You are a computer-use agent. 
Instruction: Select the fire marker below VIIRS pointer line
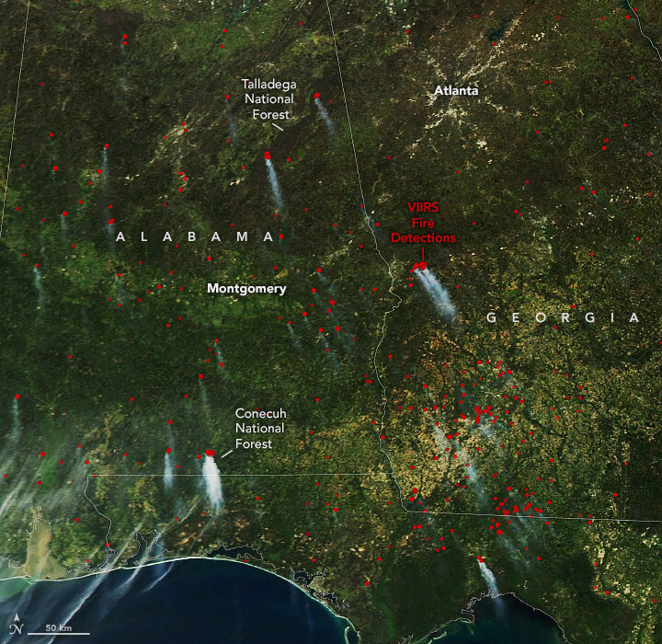(x=420, y=267)
